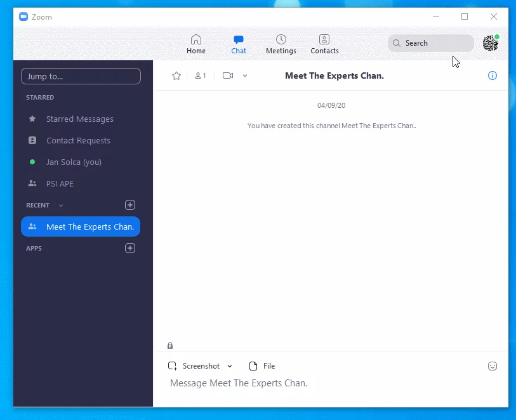Open the Screenshot options dropdown arrow
The height and width of the screenshot is (420, 516).
pos(230,366)
